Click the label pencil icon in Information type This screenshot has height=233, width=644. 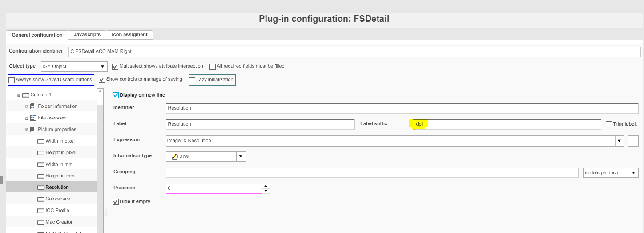coord(174,156)
